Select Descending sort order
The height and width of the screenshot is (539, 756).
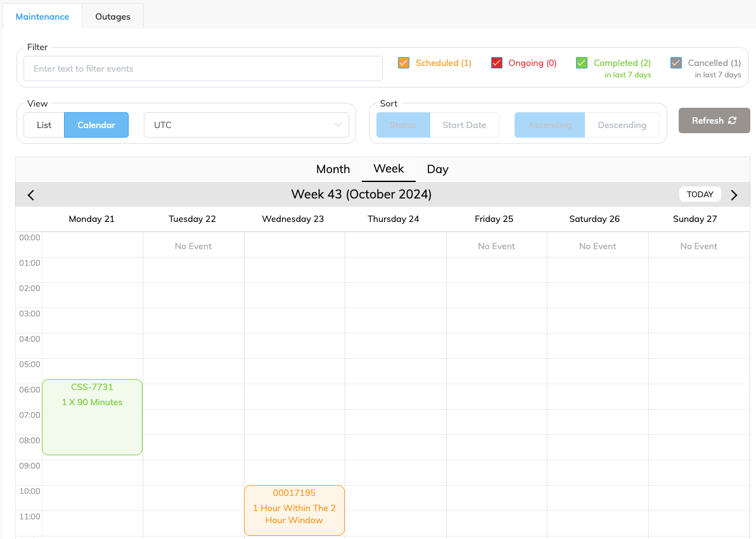pos(622,125)
